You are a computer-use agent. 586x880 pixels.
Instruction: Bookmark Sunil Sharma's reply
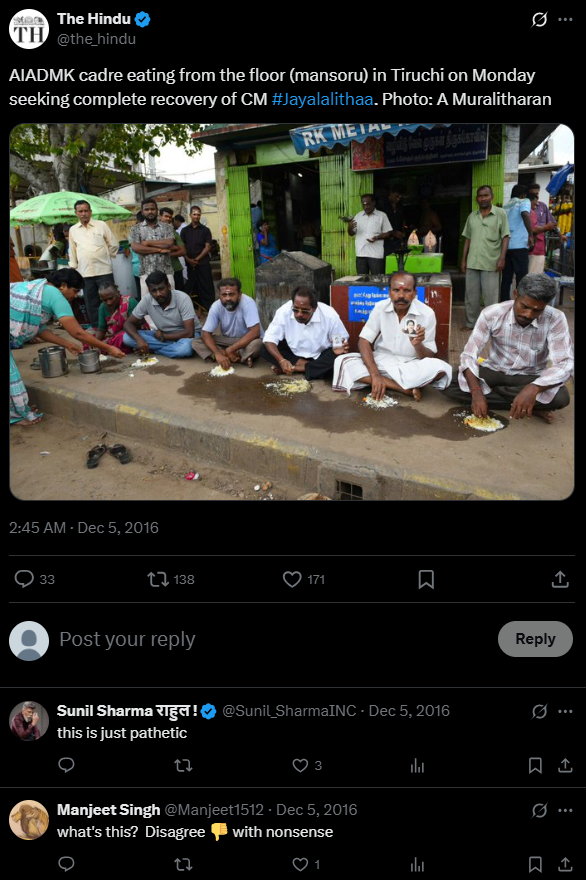coord(535,766)
